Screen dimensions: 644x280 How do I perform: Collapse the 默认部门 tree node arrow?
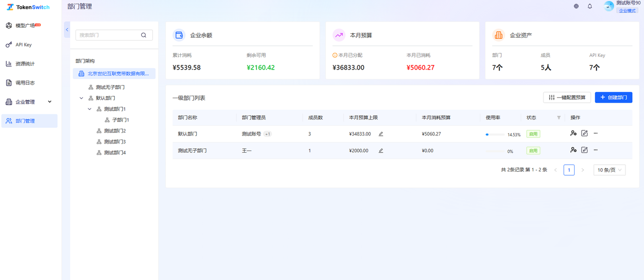82,98
